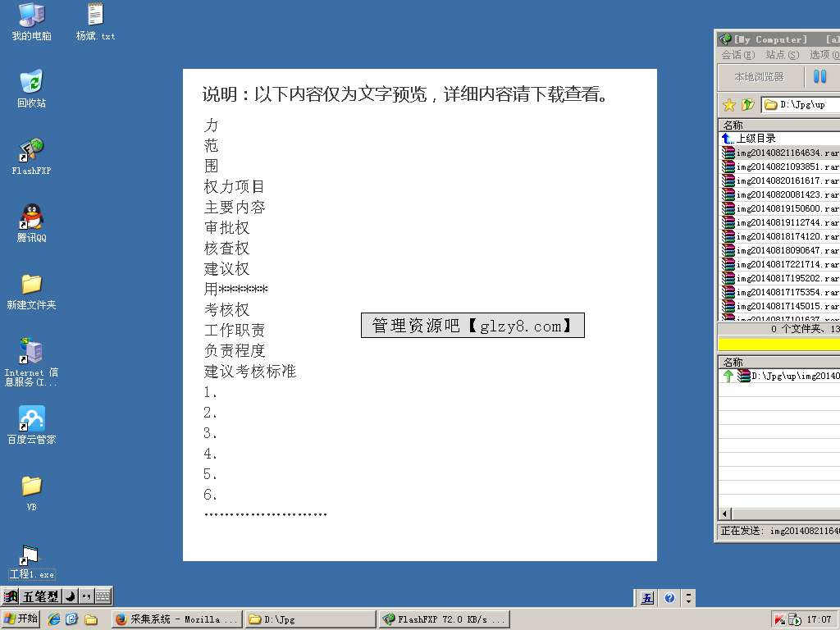The width and height of the screenshot is (840, 630).
Task: Switch to the D:\Jpg taskbar window
Action: pos(311,619)
